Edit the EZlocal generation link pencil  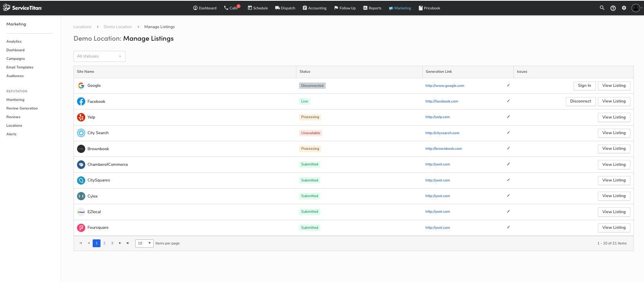pos(508,212)
